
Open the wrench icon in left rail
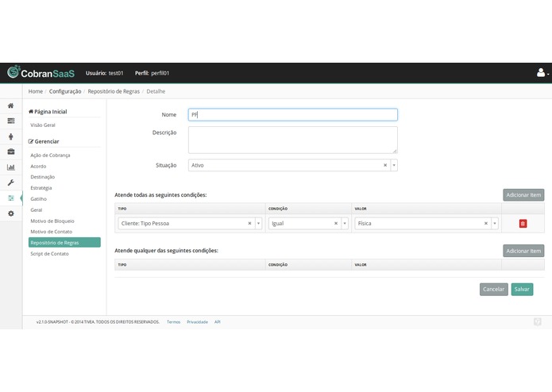(11, 183)
